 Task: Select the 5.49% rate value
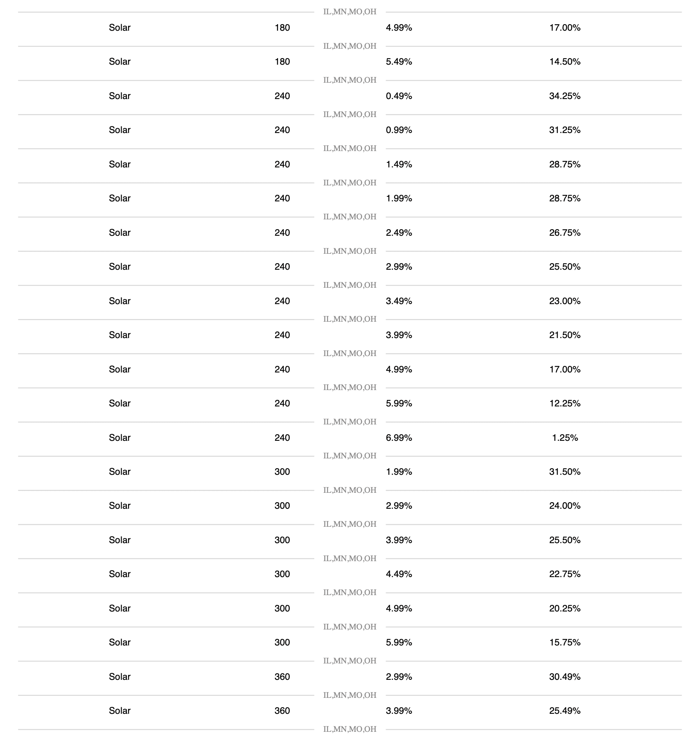point(399,61)
